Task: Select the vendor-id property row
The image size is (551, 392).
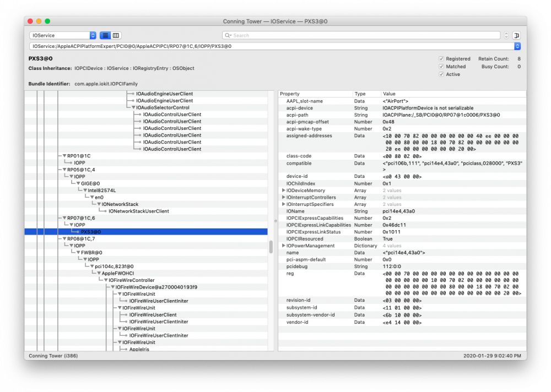Action: [x=402, y=322]
